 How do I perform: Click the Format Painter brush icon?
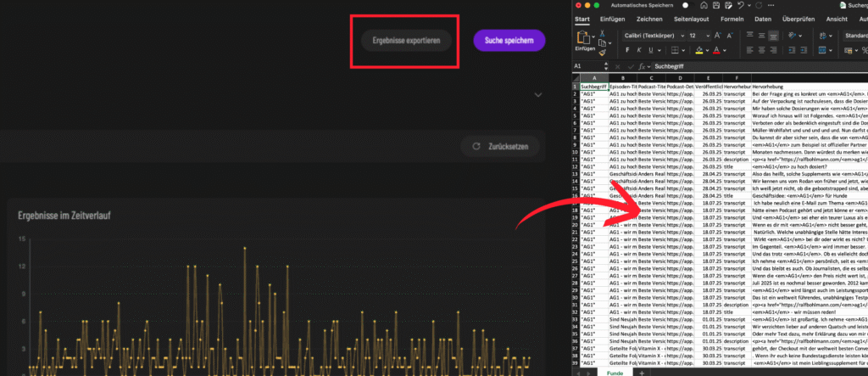tap(602, 53)
